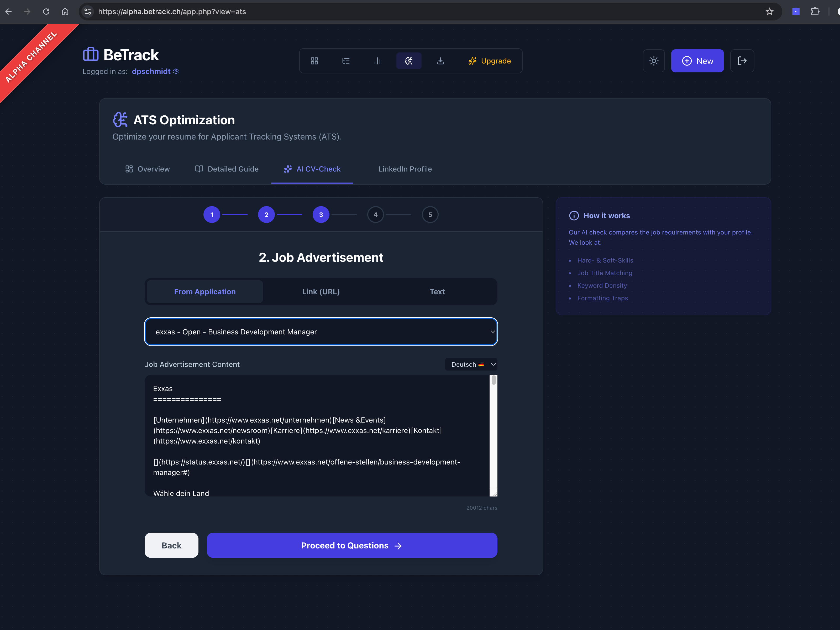Open the dashboard grid view icon

pos(314,61)
